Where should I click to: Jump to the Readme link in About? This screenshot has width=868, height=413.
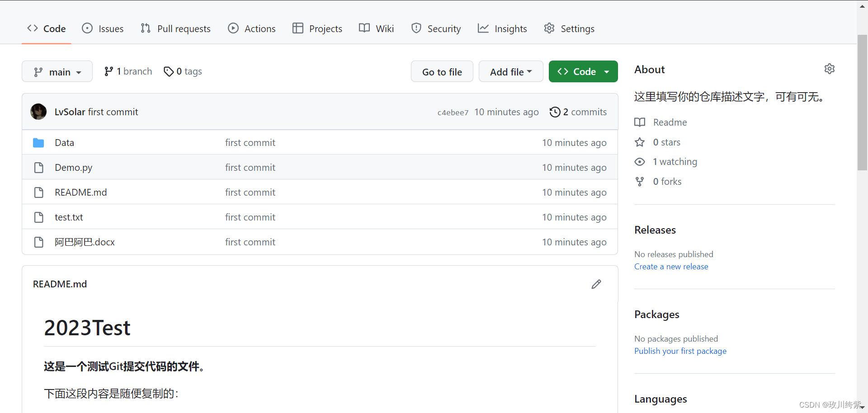pyautogui.click(x=670, y=122)
